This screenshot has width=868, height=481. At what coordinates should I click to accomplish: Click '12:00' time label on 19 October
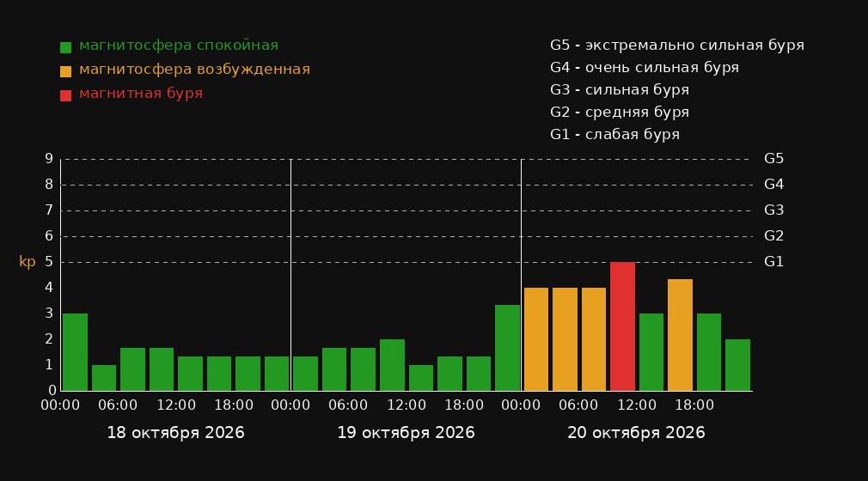(406, 405)
